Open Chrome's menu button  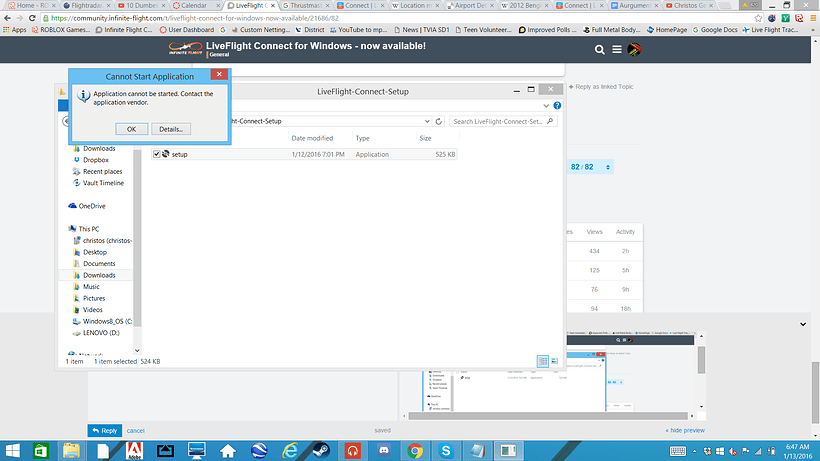813,18
